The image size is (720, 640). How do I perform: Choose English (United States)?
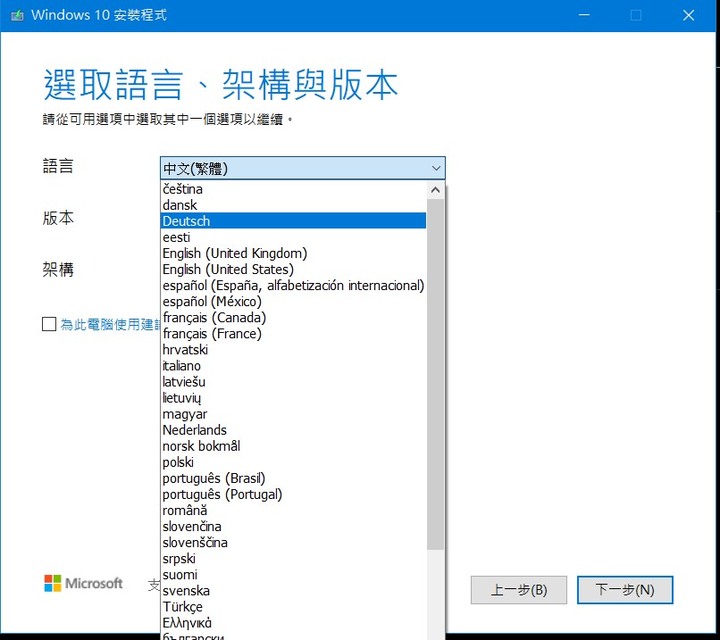(x=294, y=269)
